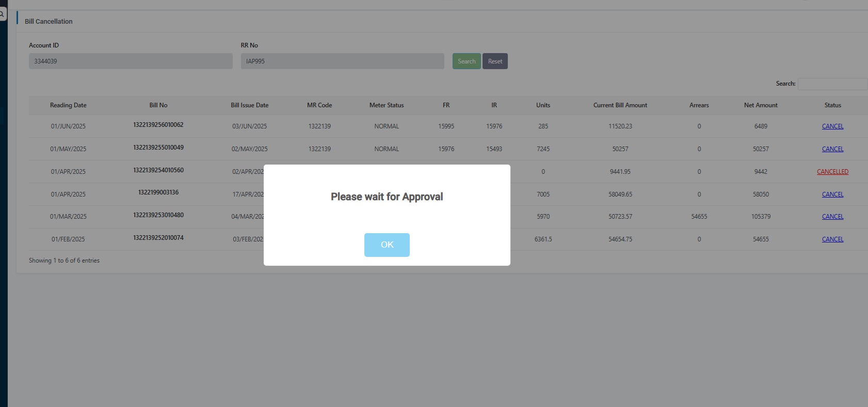The height and width of the screenshot is (407, 868).
Task: Sort by MR Code column header
Action: 319,105
